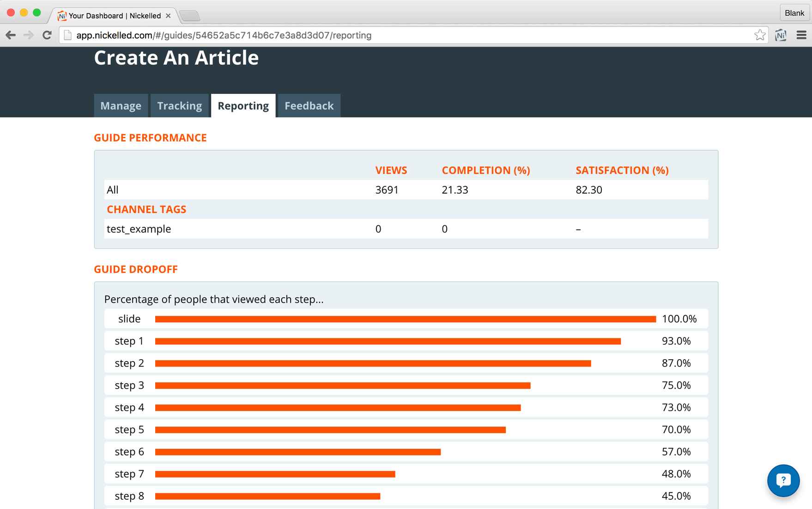
Task: Click the 3691 views value
Action: [x=387, y=190]
